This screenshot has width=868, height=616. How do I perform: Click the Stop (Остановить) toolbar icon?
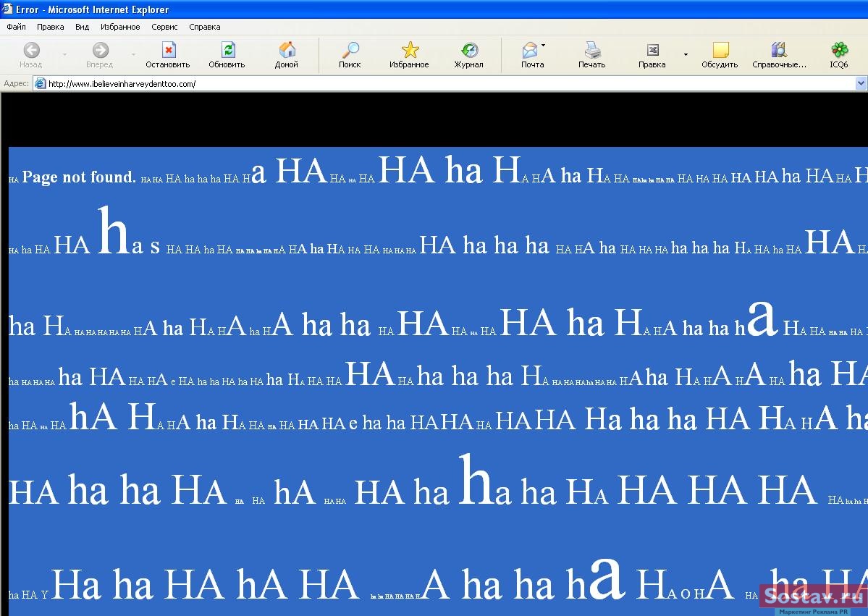click(168, 51)
